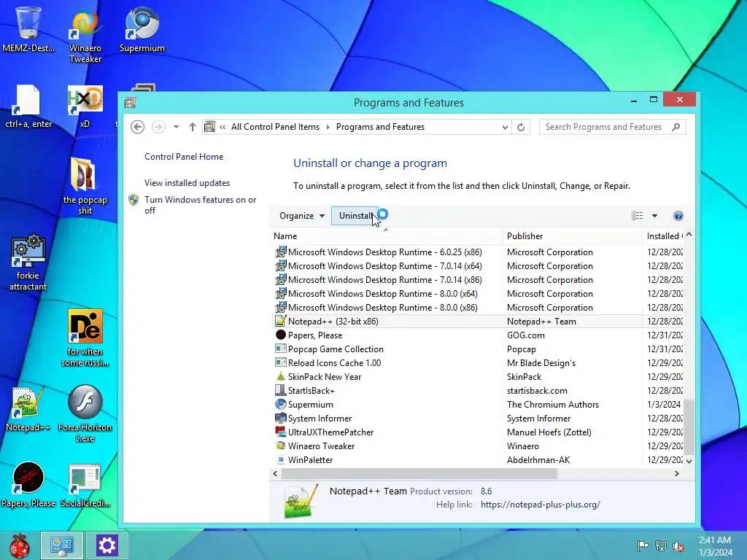
Task: Select WinPaletter entry in the list
Action: click(x=479, y=460)
